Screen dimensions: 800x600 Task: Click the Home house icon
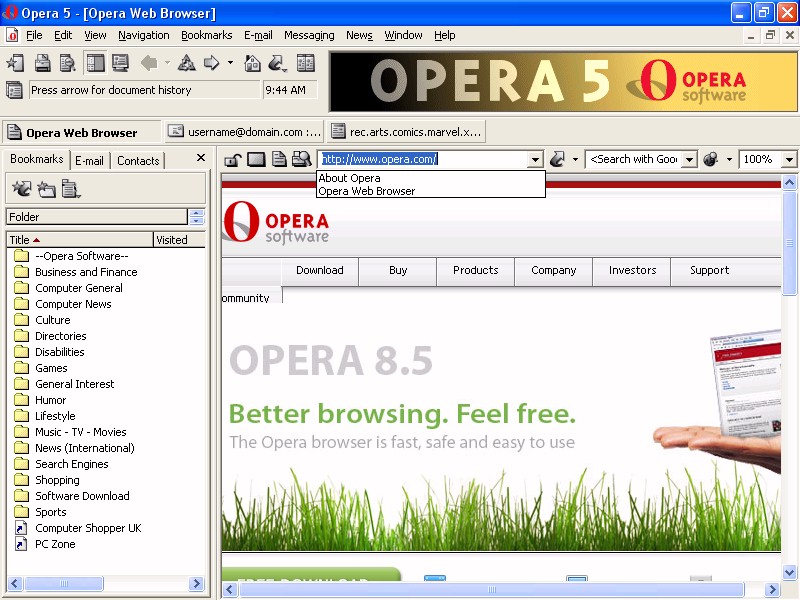point(252,63)
